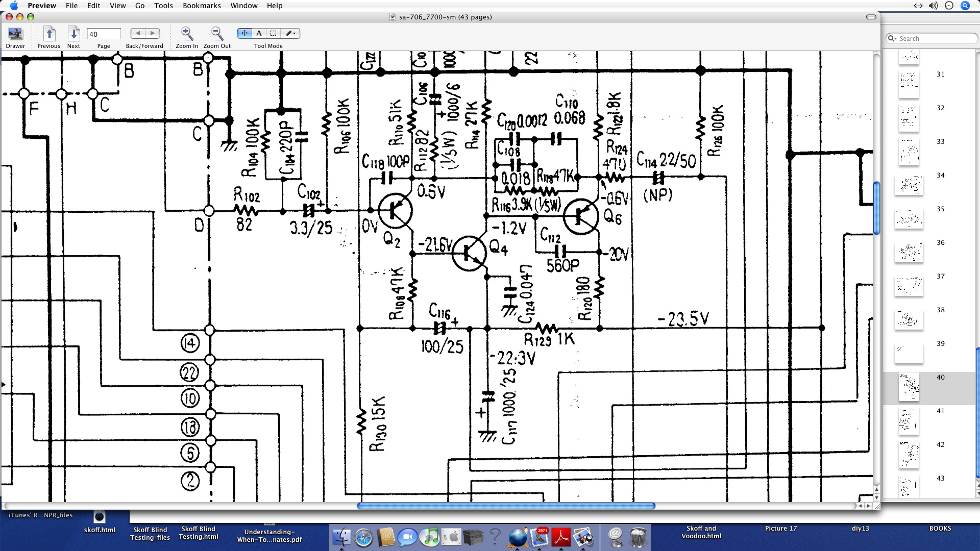Open the Apple menu
The width and height of the screenshot is (980, 551).
point(14,6)
